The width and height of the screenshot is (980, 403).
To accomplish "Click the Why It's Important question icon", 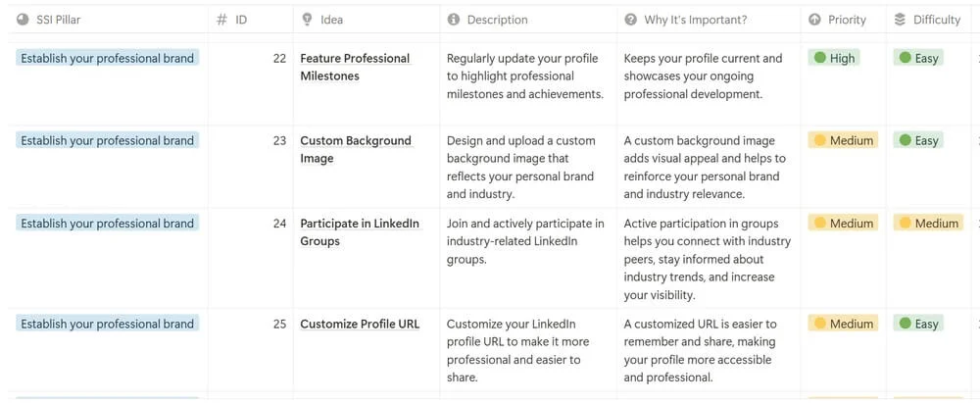I will pyautogui.click(x=630, y=20).
